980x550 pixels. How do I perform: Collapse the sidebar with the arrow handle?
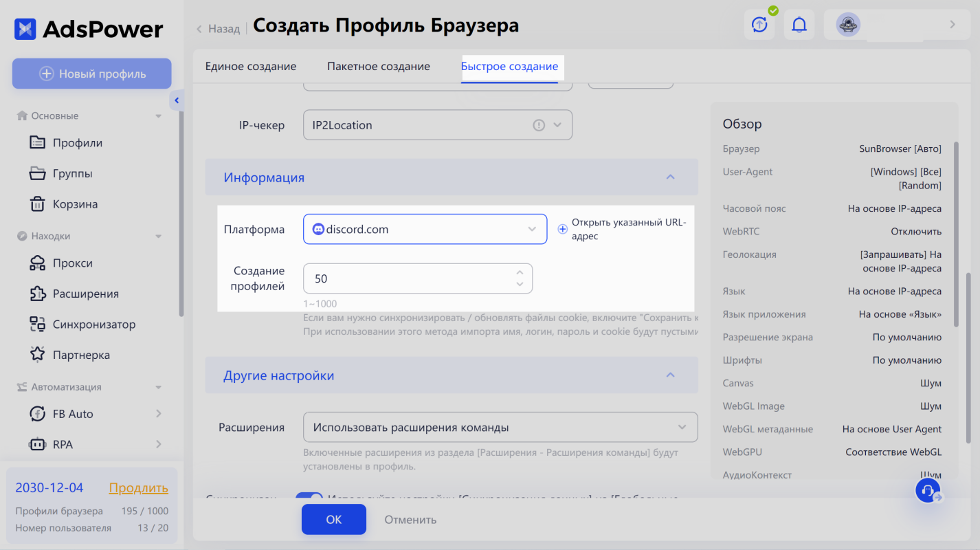176,100
